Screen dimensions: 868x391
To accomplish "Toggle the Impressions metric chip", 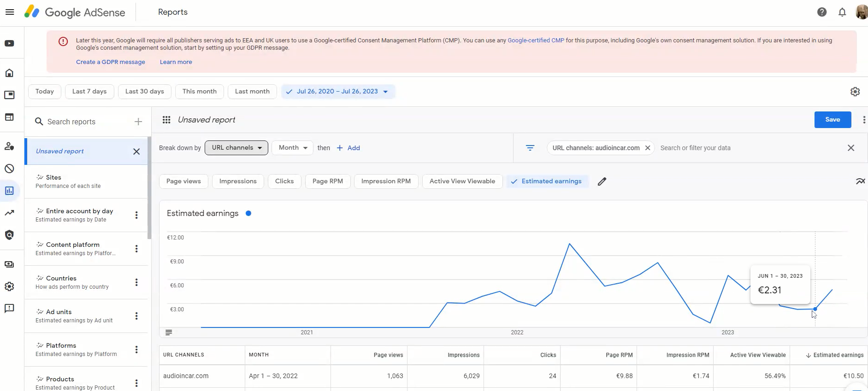I will [238, 181].
